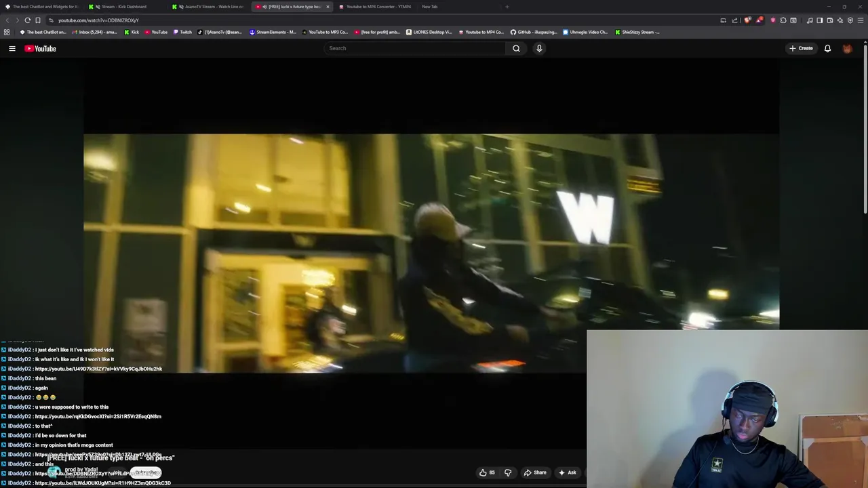Click the chat message 'this bean'

pos(45,378)
